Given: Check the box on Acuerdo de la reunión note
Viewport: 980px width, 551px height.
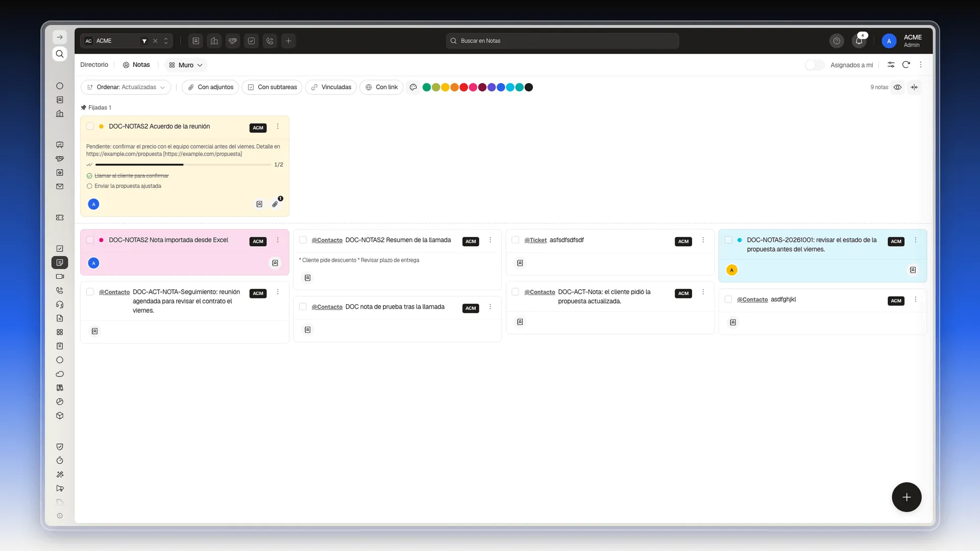Looking at the screenshot, I should click(x=90, y=127).
